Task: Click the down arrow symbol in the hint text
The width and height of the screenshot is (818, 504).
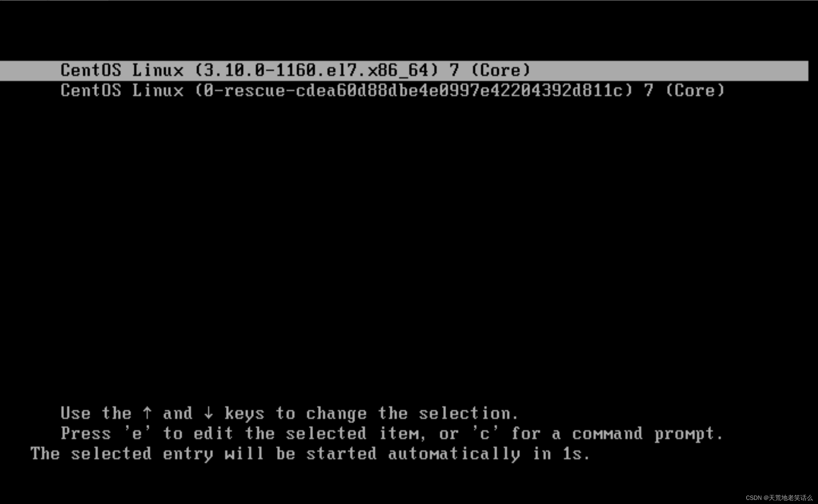Action: click(209, 413)
